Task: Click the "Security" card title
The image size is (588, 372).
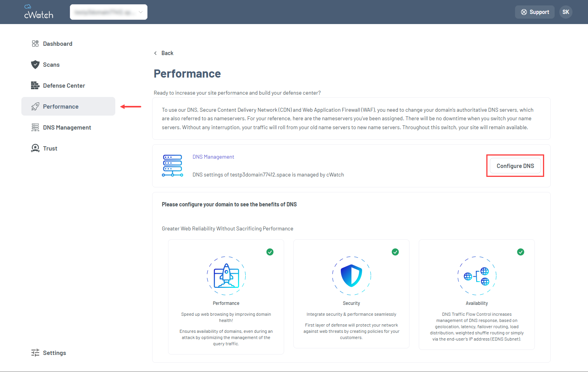Action: [352, 303]
